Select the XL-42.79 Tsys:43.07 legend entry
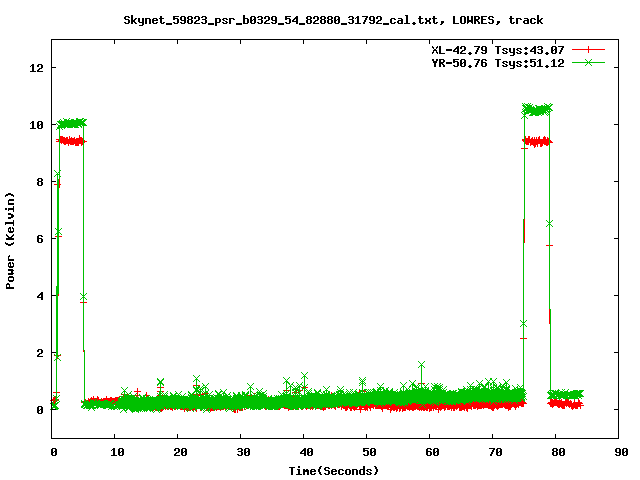 pos(498,50)
